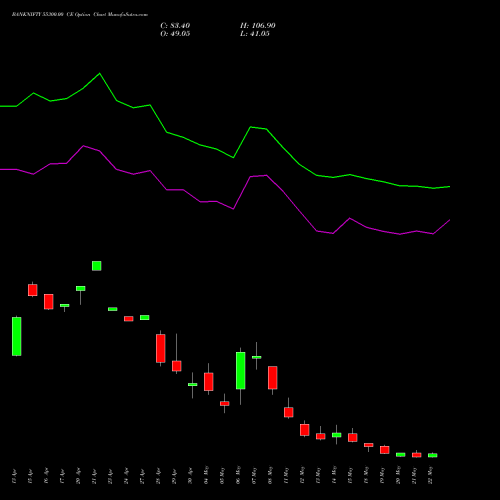Select the 19 May date label
The height and width of the screenshot is (500, 500).
(x=382, y=475)
